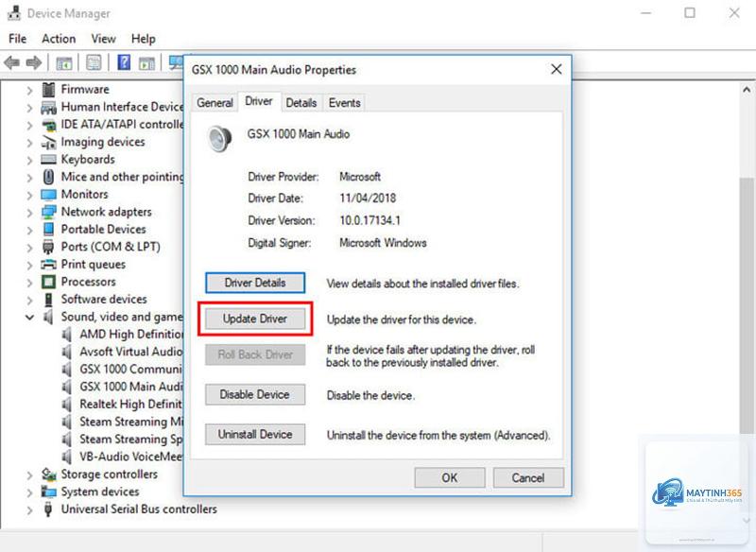Close the GSX 1000 Properties dialog
Viewport: 756px width, 552px height.
(557, 69)
